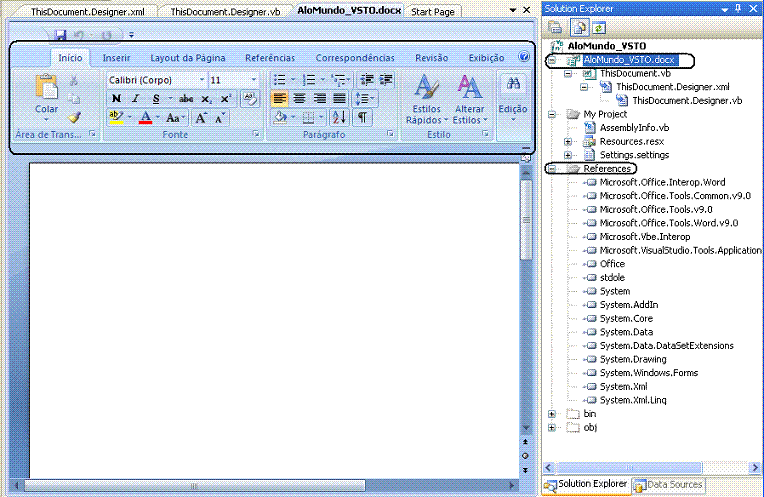Apply yellow text highlight color
The height and width of the screenshot is (497, 764).
coord(116,117)
